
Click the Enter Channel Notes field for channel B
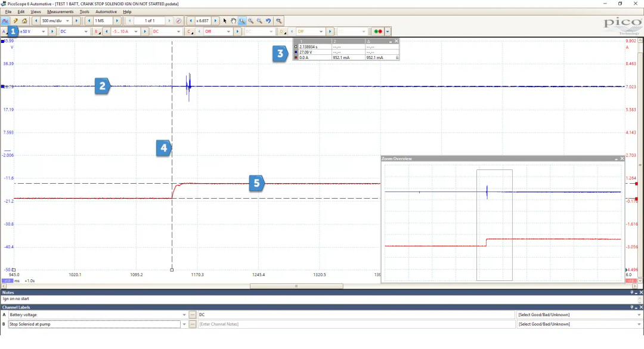[356, 325]
